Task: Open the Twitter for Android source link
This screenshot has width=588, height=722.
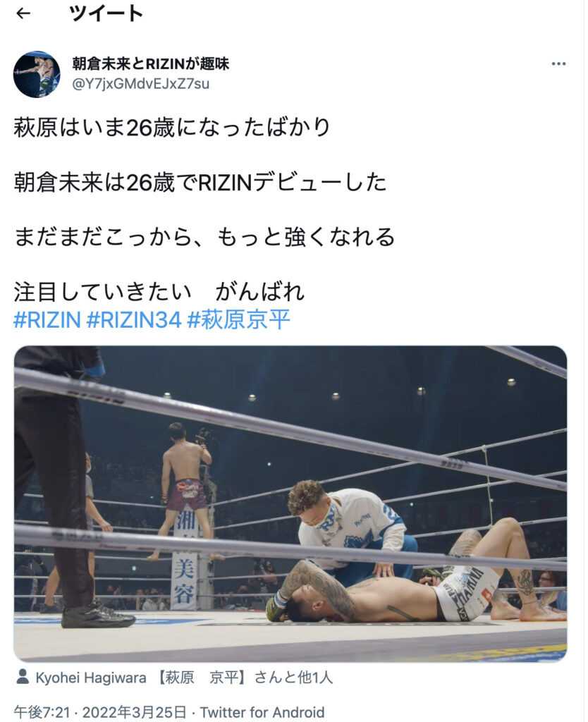Action: (262, 712)
